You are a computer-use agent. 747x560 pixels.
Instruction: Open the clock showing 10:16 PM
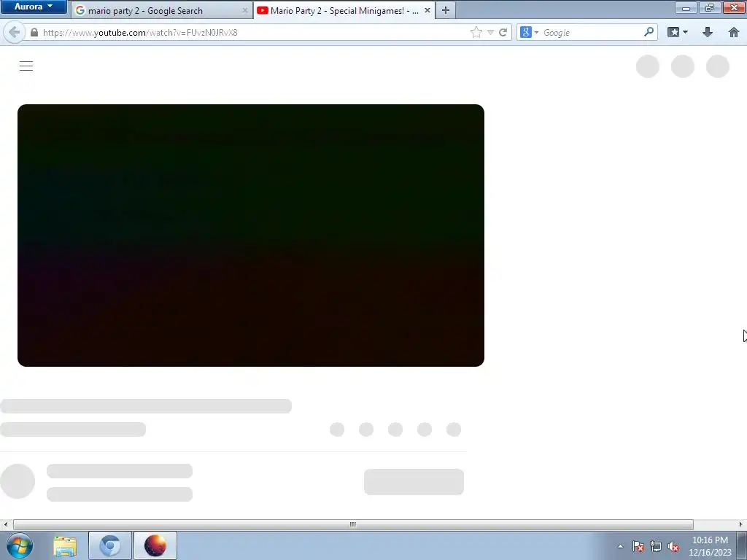coord(710,546)
